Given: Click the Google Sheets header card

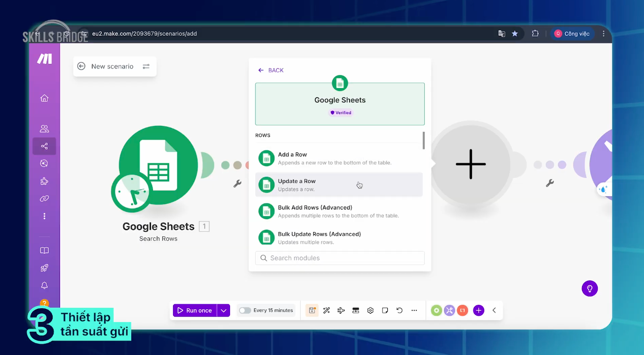Looking at the screenshot, I should (x=340, y=104).
